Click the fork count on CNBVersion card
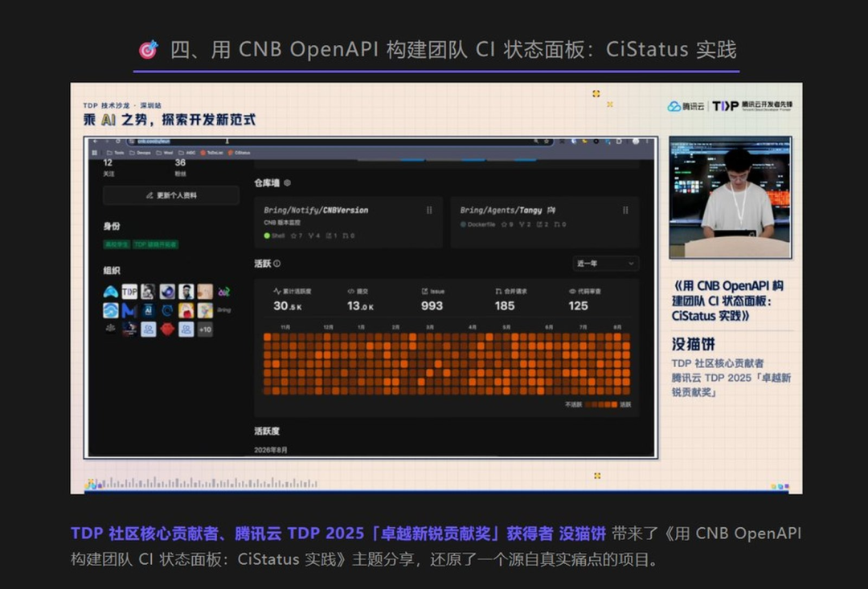Viewport: 868px width, 589px height. (314, 235)
